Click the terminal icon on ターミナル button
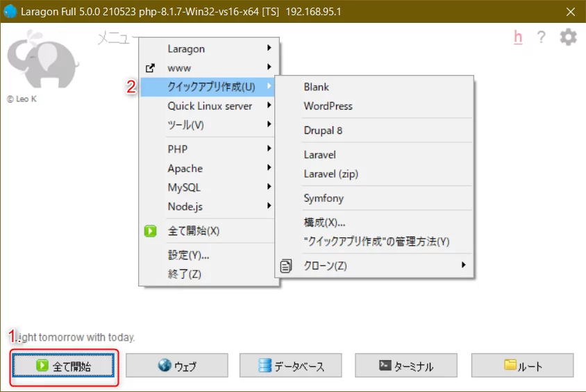 tap(385, 365)
